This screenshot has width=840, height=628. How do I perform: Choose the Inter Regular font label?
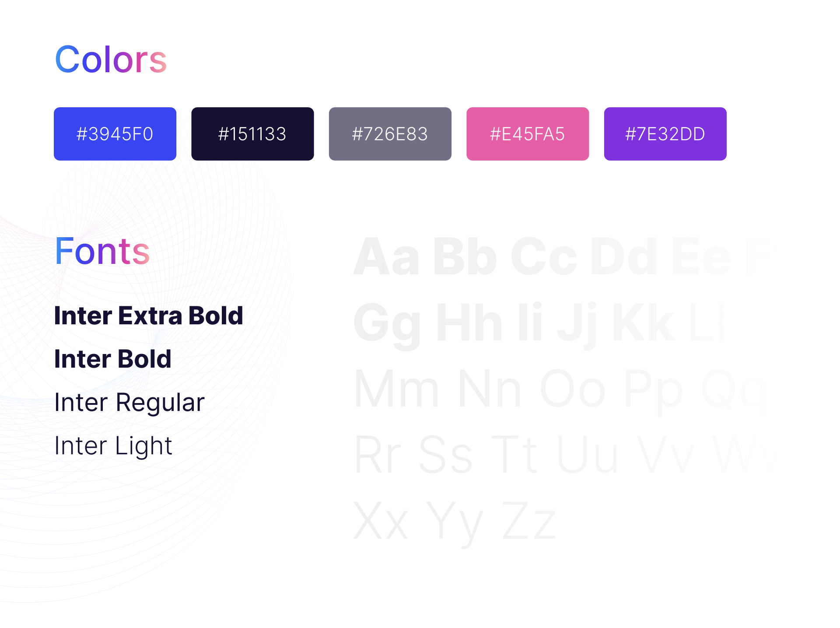click(129, 403)
